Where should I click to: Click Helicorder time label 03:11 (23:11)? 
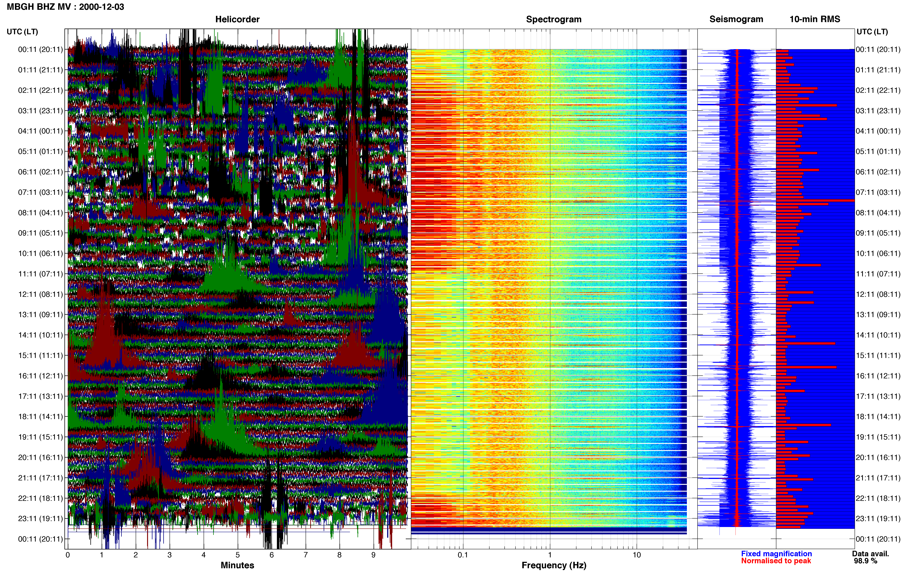pyautogui.click(x=41, y=111)
